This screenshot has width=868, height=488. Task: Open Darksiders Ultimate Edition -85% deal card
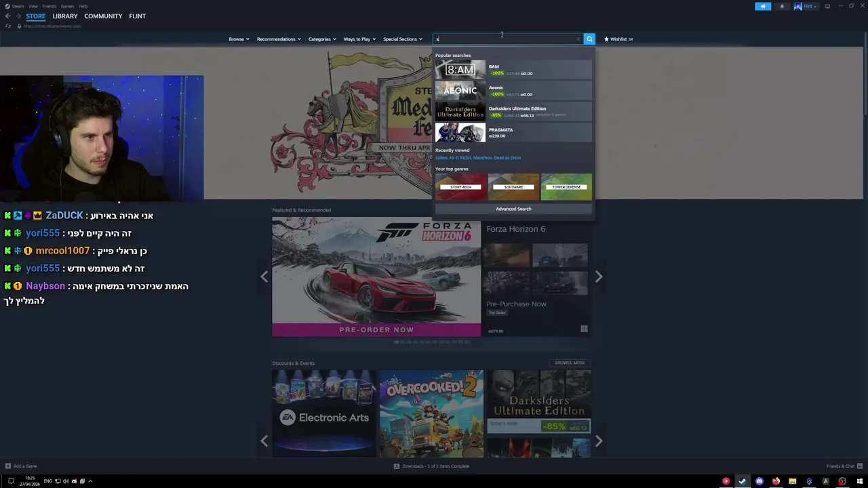point(538,401)
